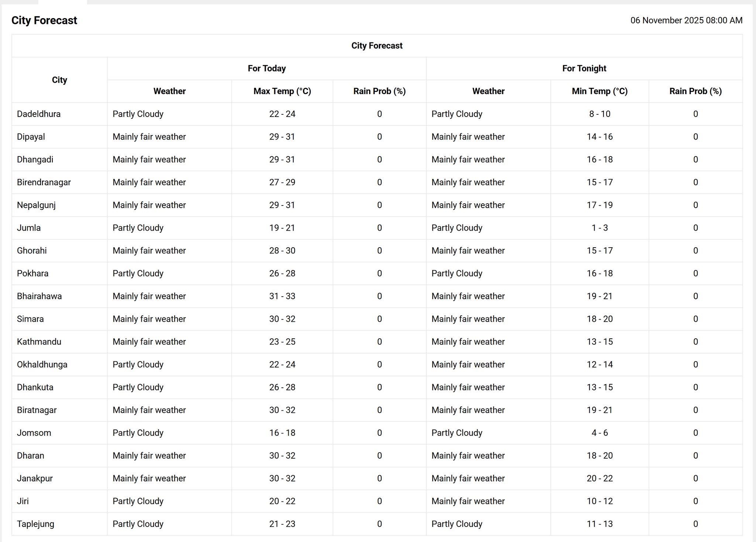This screenshot has width=756, height=542.
Task: Click Jomsom's max temperature 16 - 18
Action: point(282,433)
